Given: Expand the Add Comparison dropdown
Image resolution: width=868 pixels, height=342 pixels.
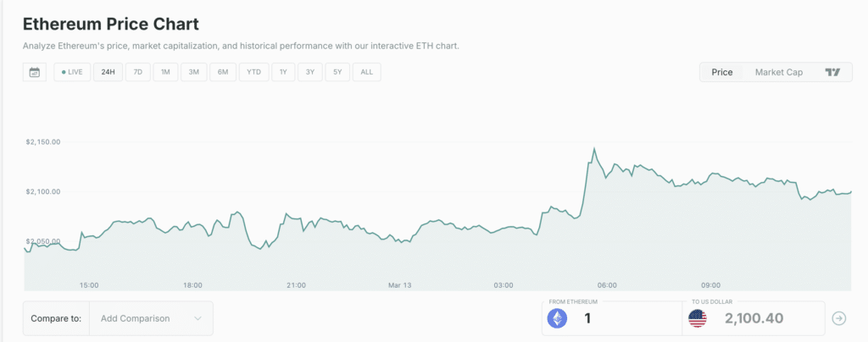Looking at the screenshot, I should click(151, 318).
